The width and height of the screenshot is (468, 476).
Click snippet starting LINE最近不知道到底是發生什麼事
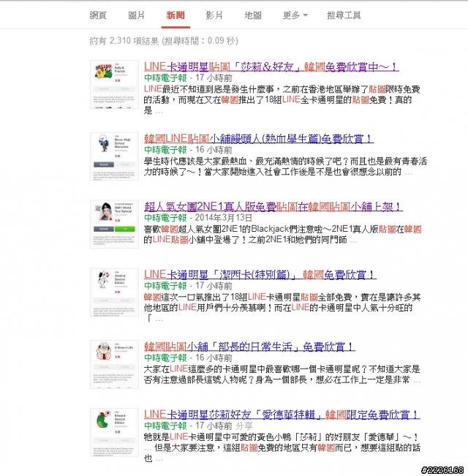point(282,99)
